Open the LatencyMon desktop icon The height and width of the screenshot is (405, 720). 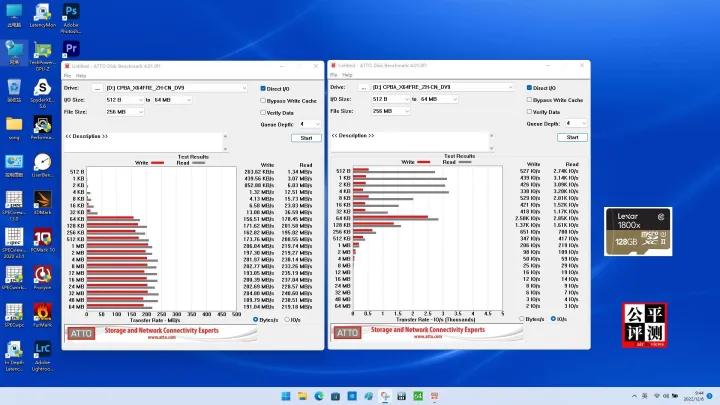pyautogui.click(x=42, y=16)
